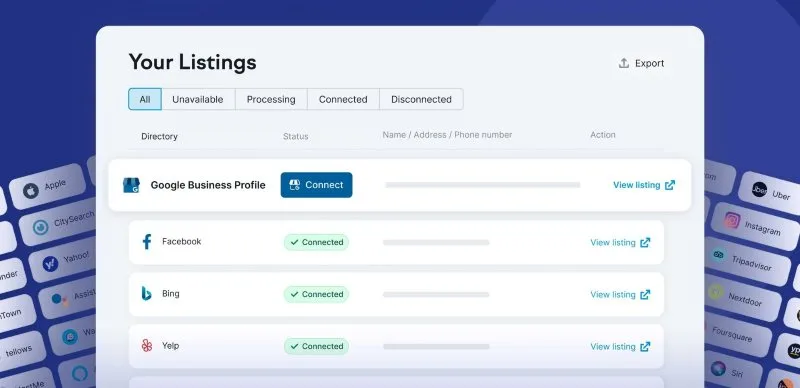
Task: Click the Foursquare tile label
Action: (x=732, y=334)
